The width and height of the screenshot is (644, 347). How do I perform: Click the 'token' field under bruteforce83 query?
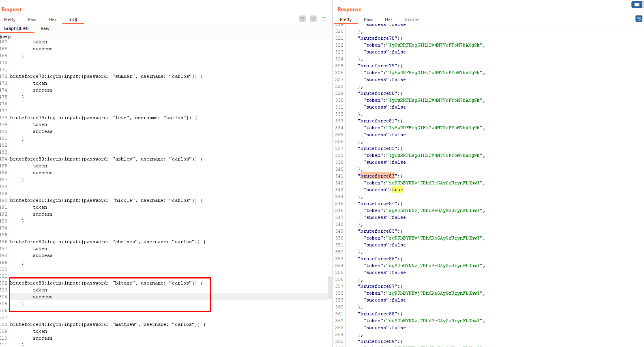tap(40, 290)
